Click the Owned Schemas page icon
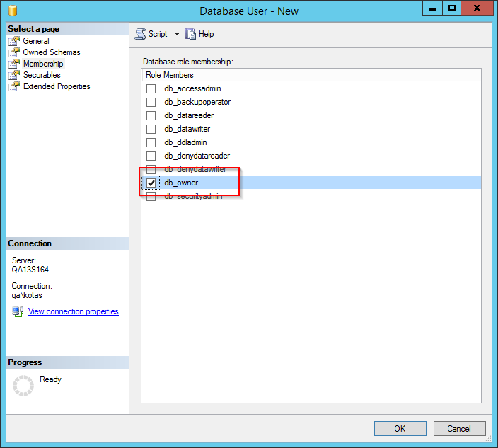 coord(14,52)
